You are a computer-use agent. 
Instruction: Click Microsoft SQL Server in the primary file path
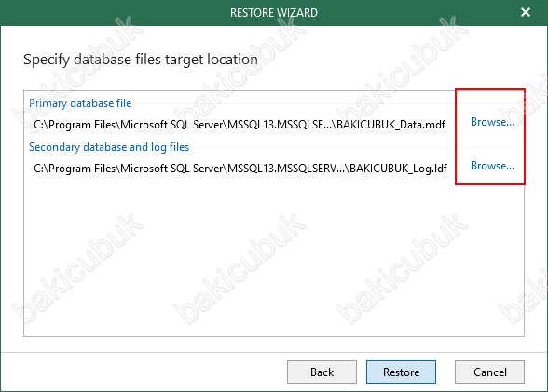pyautogui.click(x=171, y=125)
